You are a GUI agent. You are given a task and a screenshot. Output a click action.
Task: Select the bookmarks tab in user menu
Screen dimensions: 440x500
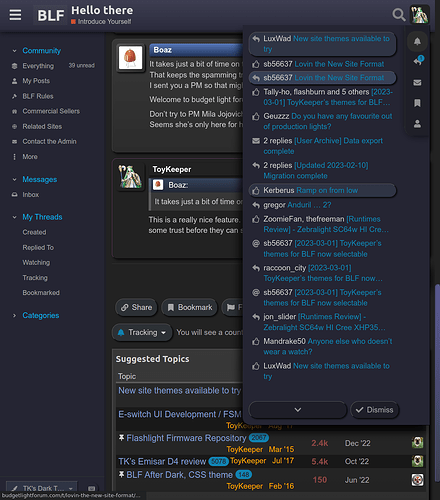(417, 103)
